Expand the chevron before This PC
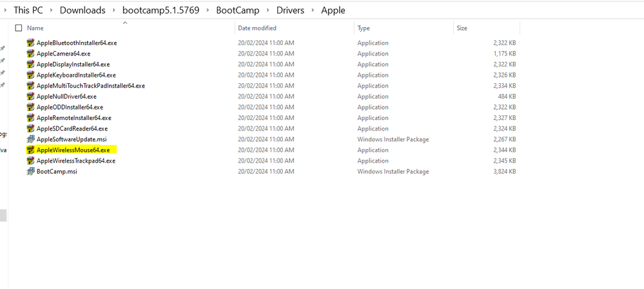This screenshot has width=644, height=289. [5, 10]
